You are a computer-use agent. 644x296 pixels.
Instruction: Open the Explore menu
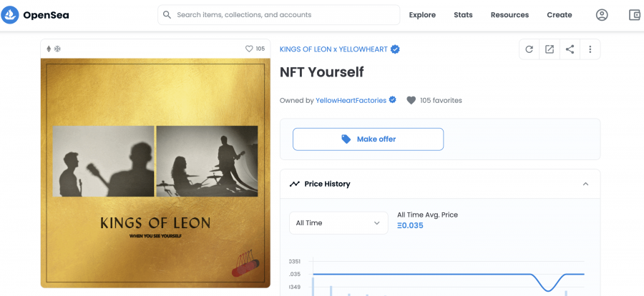[x=422, y=15]
